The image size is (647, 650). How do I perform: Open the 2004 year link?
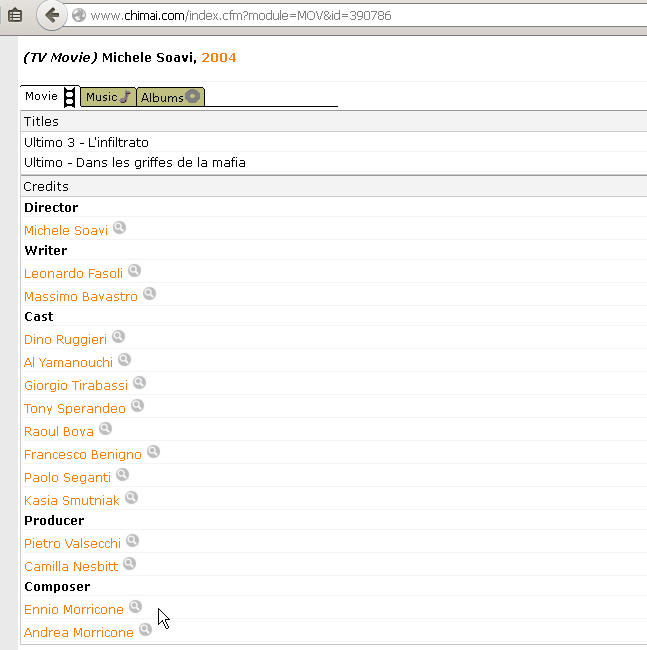pos(219,57)
